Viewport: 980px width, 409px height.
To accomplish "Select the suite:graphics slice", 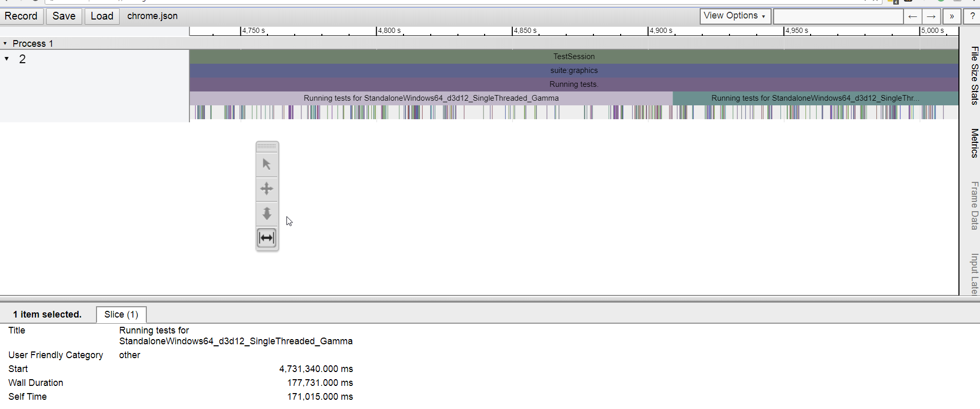I will pyautogui.click(x=574, y=70).
